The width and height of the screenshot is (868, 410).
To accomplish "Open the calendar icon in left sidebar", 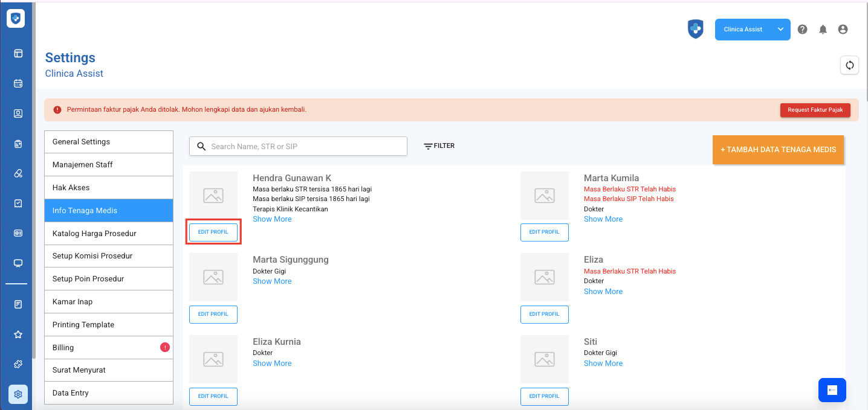I will pos(18,83).
